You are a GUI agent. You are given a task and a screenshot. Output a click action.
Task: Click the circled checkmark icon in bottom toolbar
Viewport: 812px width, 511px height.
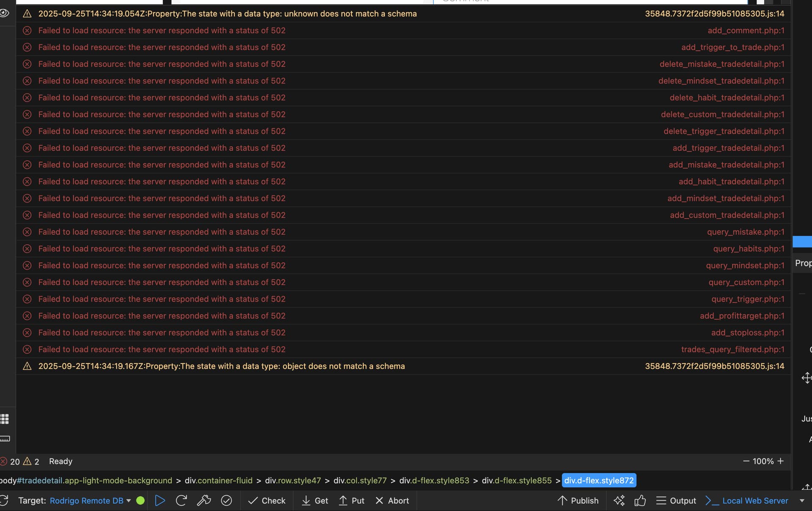(x=226, y=500)
